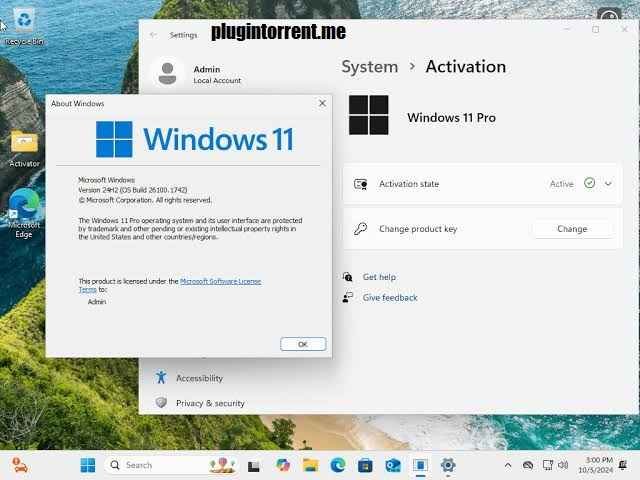Click the OneDrive cloud tray icon
640x480 pixels.
click(528, 465)
